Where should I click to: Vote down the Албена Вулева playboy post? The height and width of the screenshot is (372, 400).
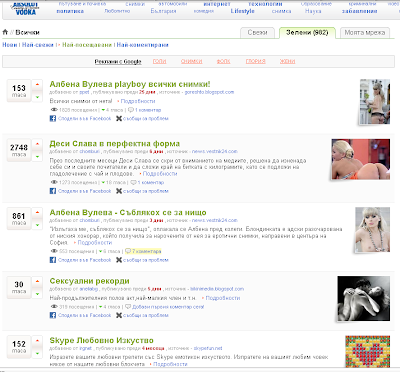[x=37, y=97]
